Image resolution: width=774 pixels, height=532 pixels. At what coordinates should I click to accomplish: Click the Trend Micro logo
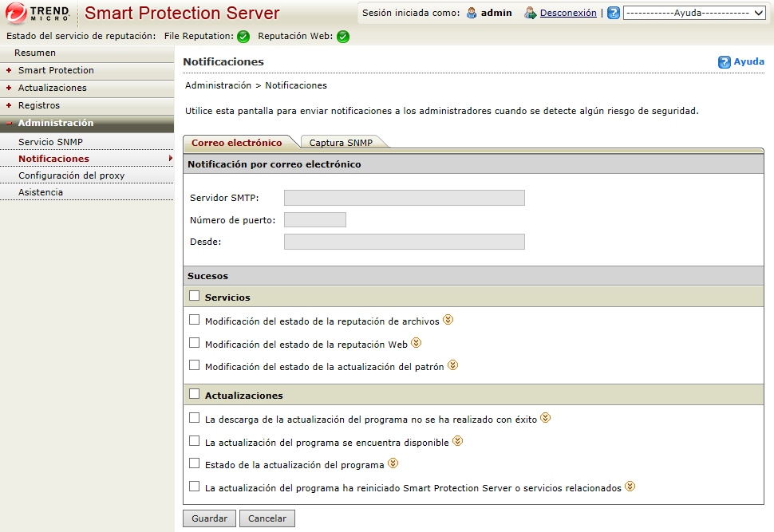coord(38,14)
